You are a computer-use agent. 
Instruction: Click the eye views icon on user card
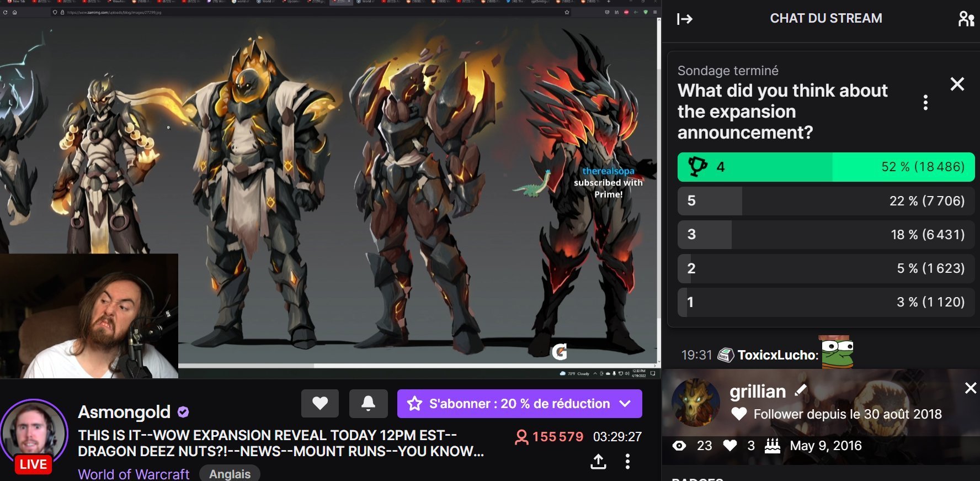(679, 446)
